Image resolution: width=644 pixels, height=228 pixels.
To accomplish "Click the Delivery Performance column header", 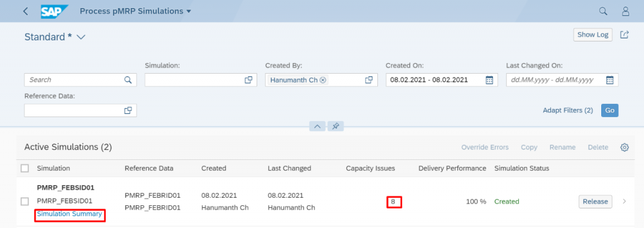I will 452,168.
